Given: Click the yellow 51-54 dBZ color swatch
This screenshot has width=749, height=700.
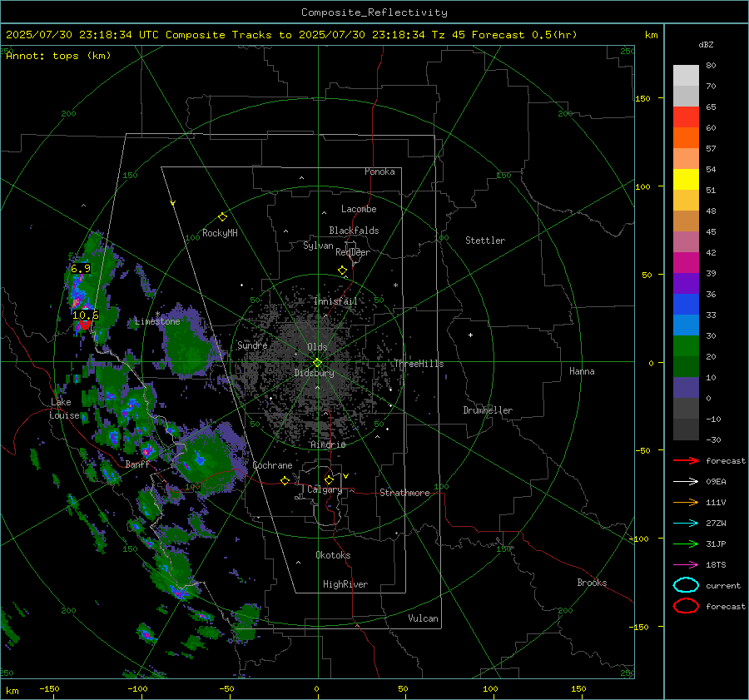Looking at the screenshot, I should [686, 180].
